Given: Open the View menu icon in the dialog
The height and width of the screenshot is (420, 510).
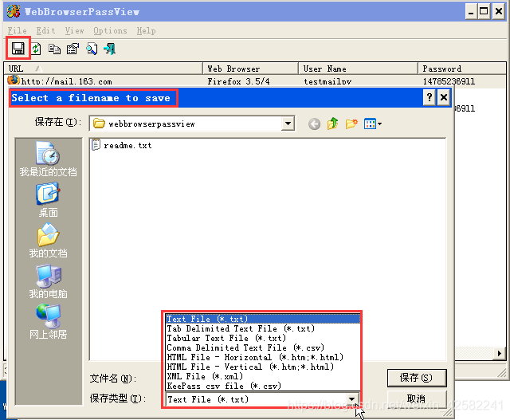Looking at the screenshot, I should (373, 124).
